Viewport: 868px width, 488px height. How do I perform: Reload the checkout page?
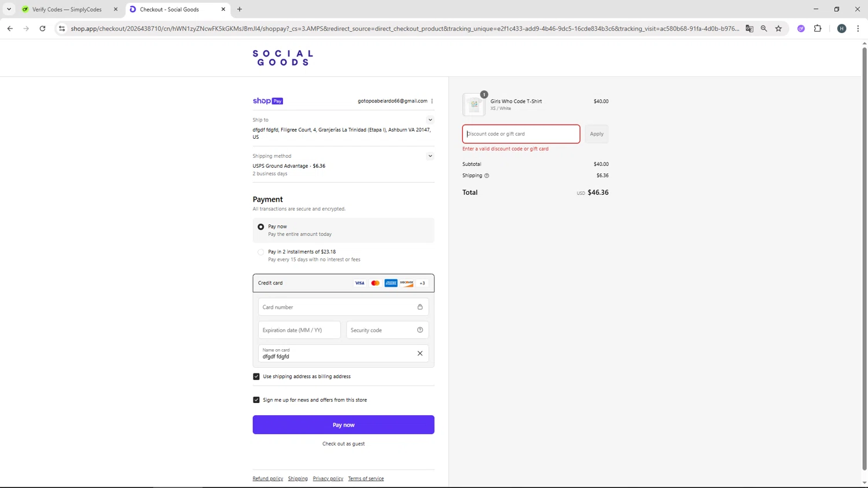click(42, 28)
